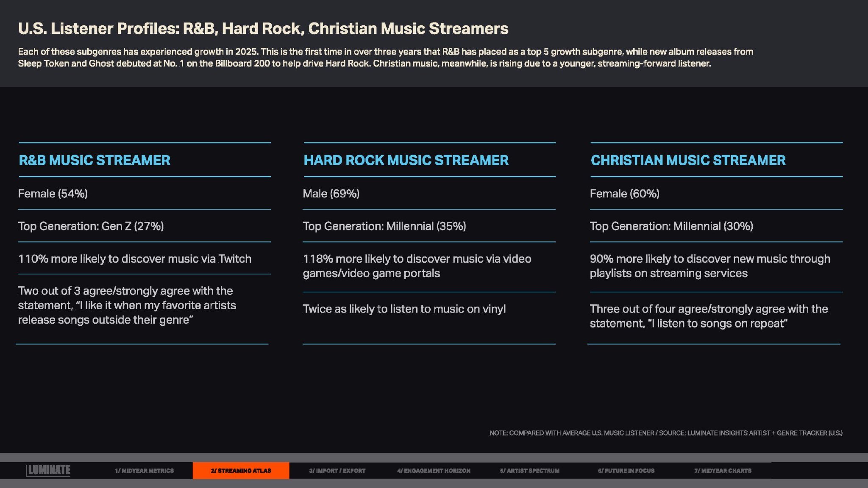Select the 2/ Streaming Atlas tab
The height and width of the screenshot is (488, 868).
click(241, 471)
